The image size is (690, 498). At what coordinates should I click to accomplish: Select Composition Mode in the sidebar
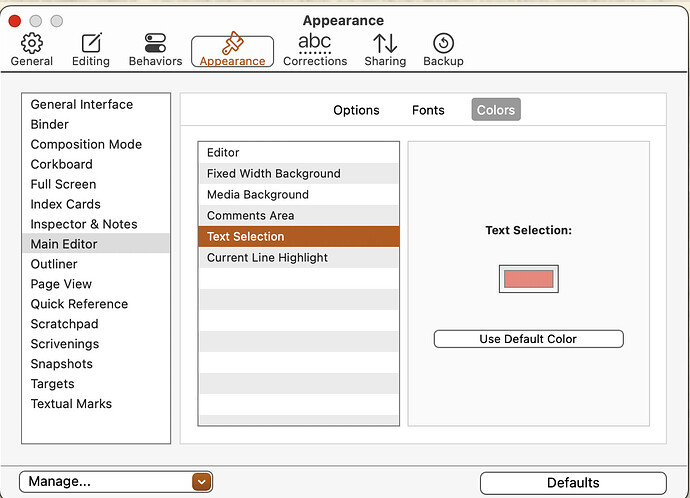click(95, 144)
